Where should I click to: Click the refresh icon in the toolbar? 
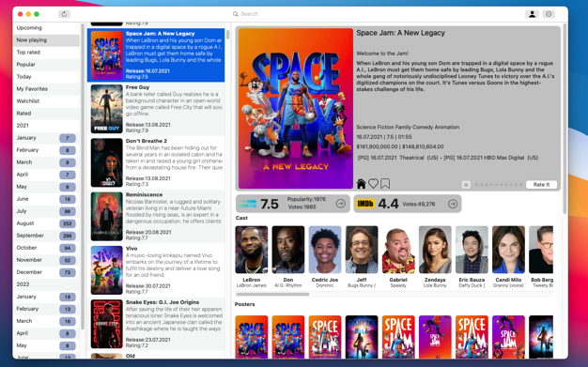click(x=64, y=14)
